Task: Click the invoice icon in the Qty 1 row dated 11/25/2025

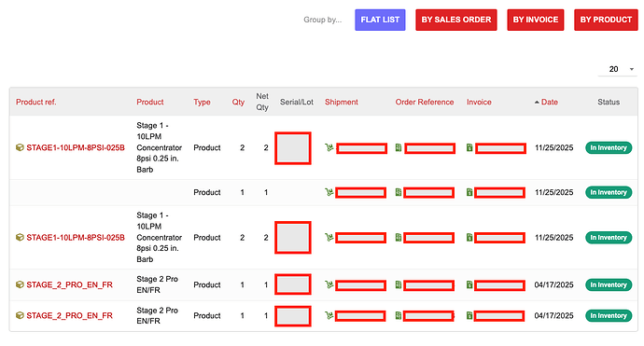Action: coord(469,192)
